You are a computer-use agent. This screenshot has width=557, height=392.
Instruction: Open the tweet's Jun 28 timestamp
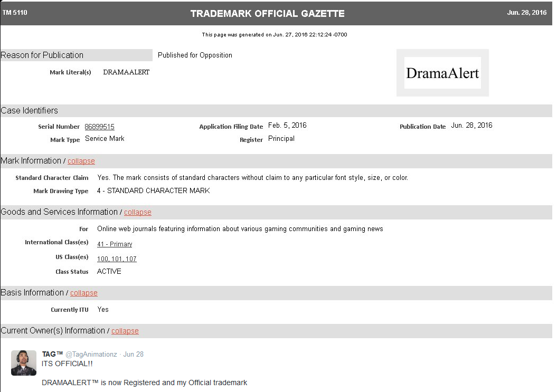(133, 355)
